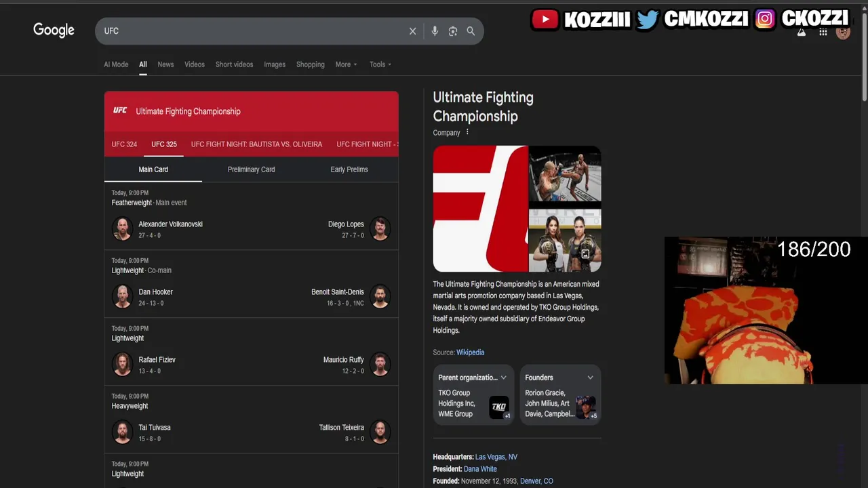
Task: Select the All results tab
Action: [x=143, y=64]
